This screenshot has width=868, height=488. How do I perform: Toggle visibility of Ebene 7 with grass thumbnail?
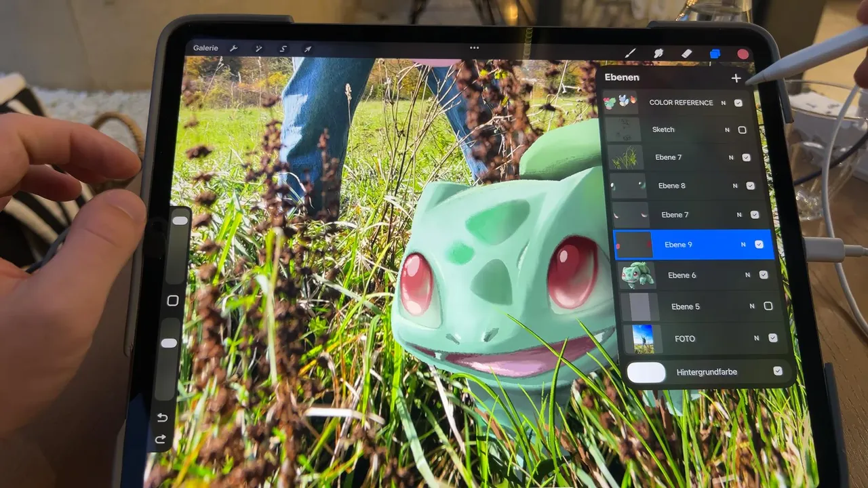point(746,157)
